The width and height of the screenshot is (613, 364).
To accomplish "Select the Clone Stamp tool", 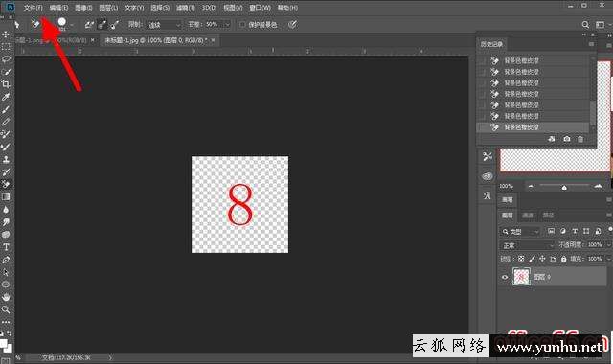I will coord(6,159).
